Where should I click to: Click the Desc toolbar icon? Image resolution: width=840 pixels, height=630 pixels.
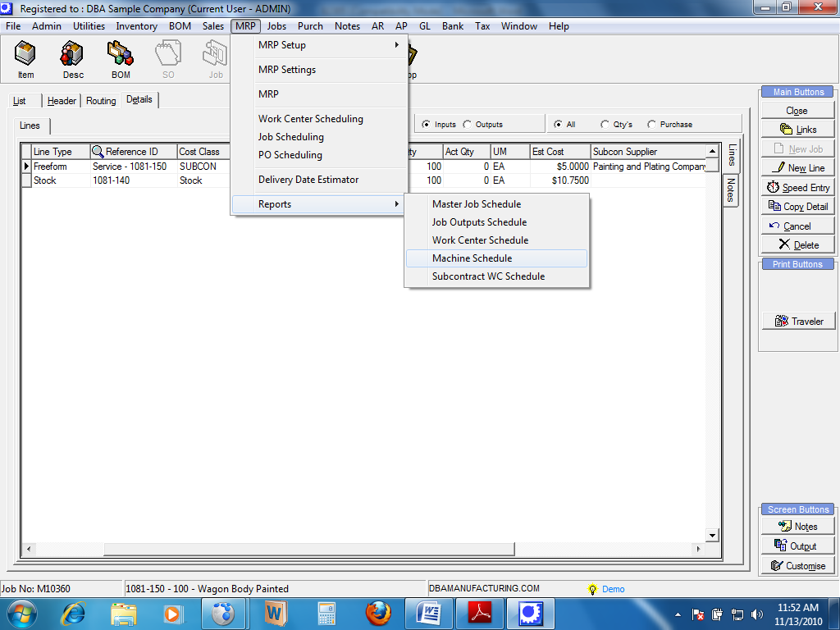[73, 59]
